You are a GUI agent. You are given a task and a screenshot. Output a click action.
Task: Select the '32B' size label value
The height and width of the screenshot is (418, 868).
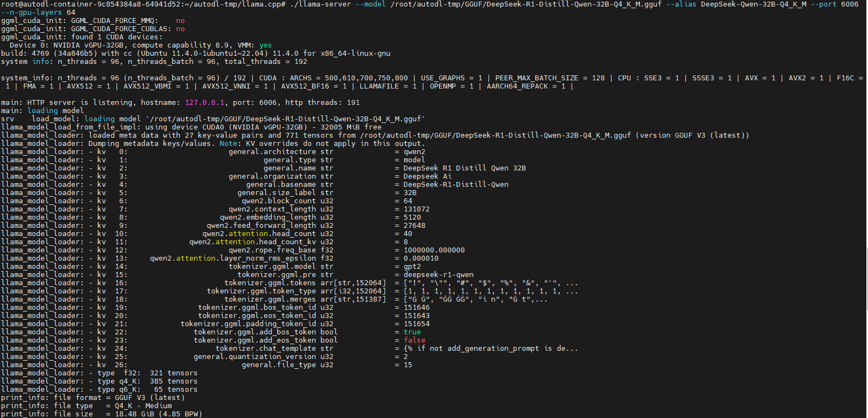coord(410,193)
